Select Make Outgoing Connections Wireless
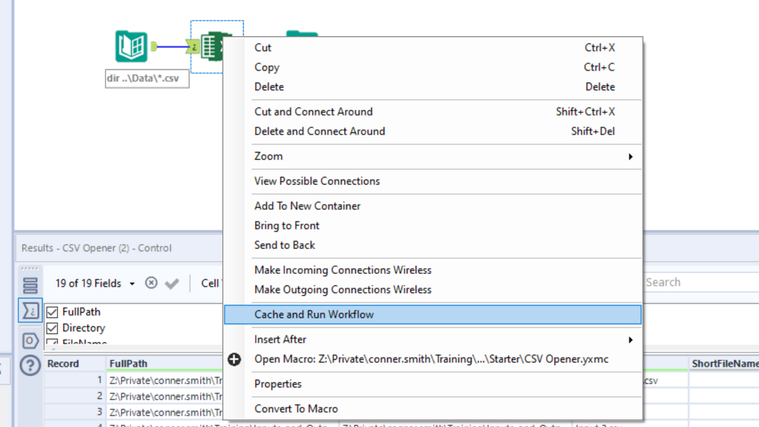This screenshot has width=759, height=427. point(433,290)
